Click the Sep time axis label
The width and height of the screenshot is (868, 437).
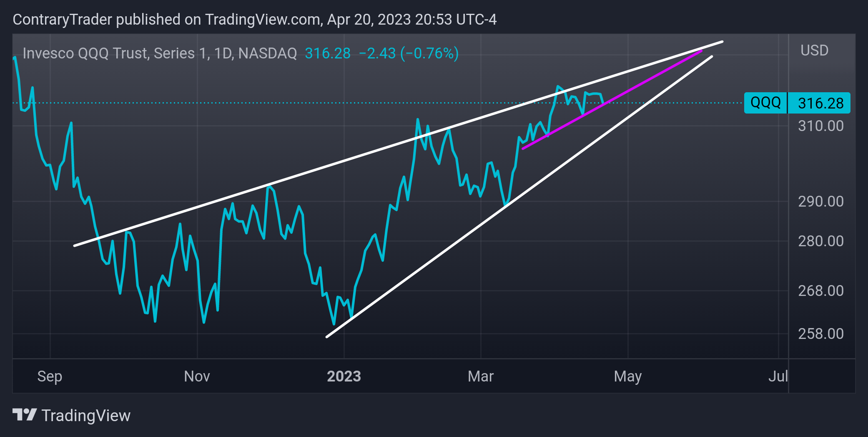tap(50, 377)
